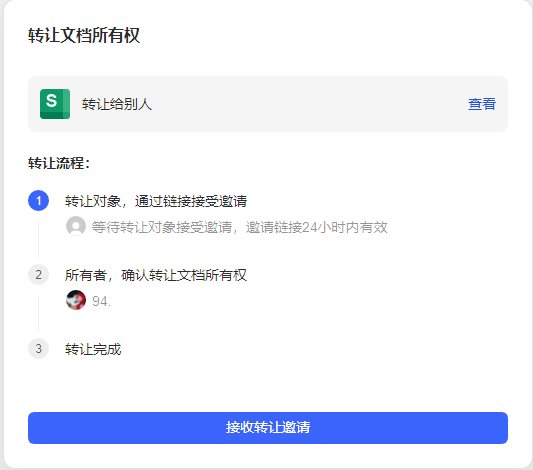Click the 邀请链接24小时内有效 notice text
Image resolution: width=533 pixels, height=470 pixels.
pos(316,227)
